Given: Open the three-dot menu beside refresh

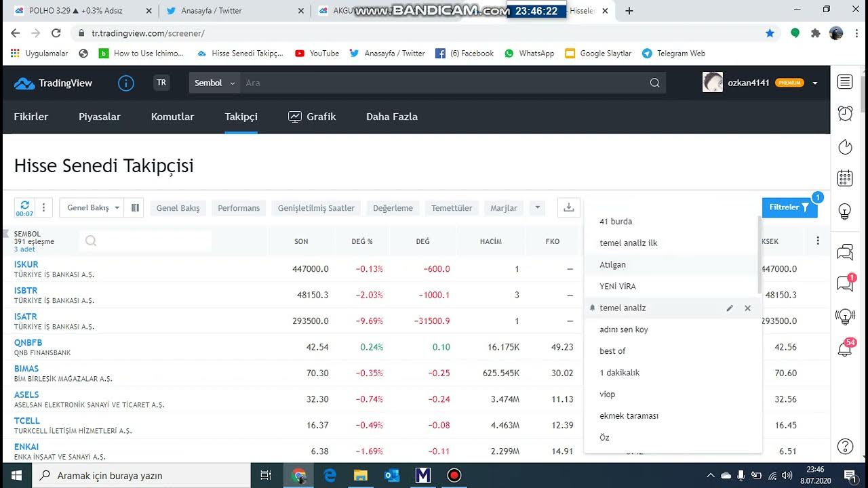Looking at the screenshot, I should coord(43,207).
